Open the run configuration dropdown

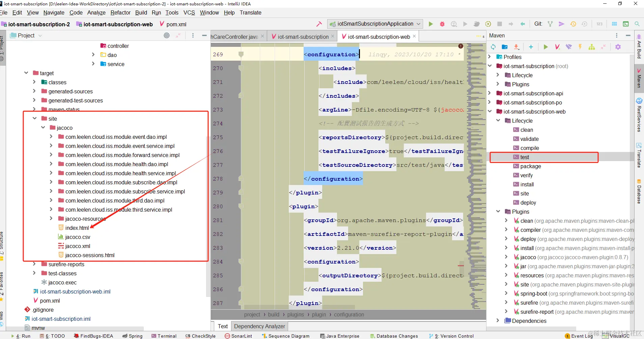pos(375,24)
